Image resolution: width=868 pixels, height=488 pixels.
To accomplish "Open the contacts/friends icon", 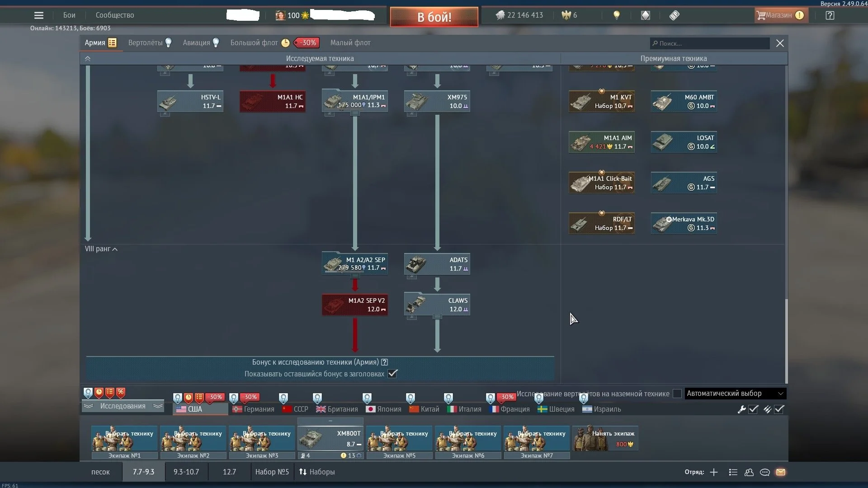I will (x=749, y=472).
